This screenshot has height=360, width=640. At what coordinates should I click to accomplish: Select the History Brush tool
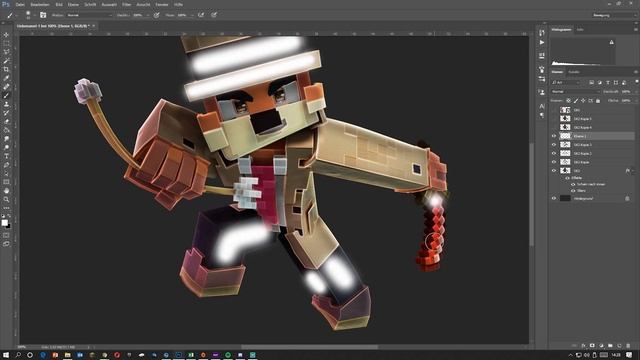[x=6, y=113]
